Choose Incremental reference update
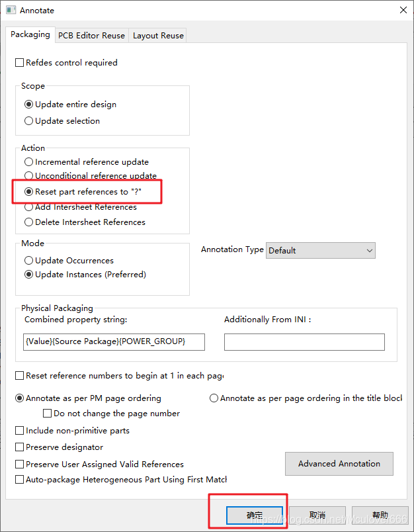Screen dimensions: 414x532 (x=28, y=162)
